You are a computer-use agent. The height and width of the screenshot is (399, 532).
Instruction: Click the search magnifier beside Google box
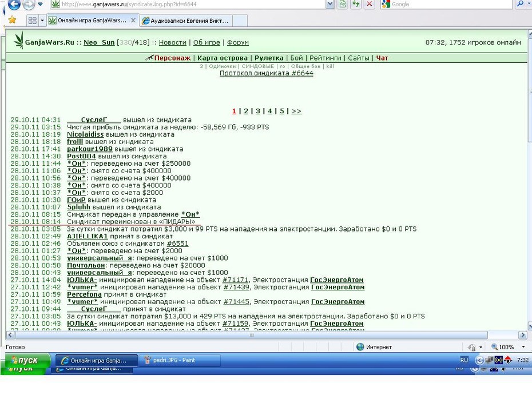[520, 4]
